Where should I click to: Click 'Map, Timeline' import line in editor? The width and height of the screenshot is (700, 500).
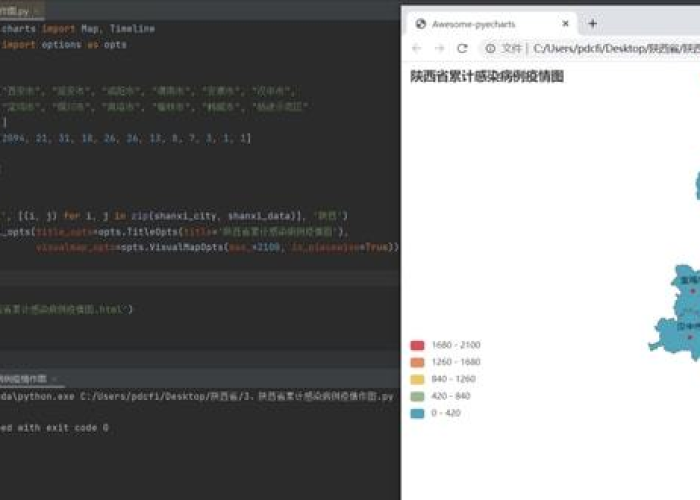pyautogui.click(x=78, y=29)
